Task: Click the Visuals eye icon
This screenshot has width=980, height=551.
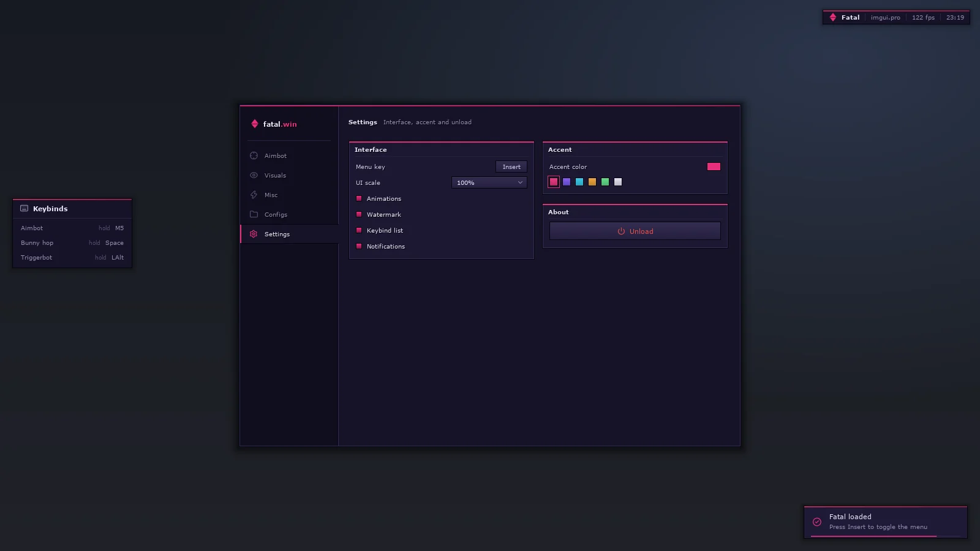Action: pos(254,175)
